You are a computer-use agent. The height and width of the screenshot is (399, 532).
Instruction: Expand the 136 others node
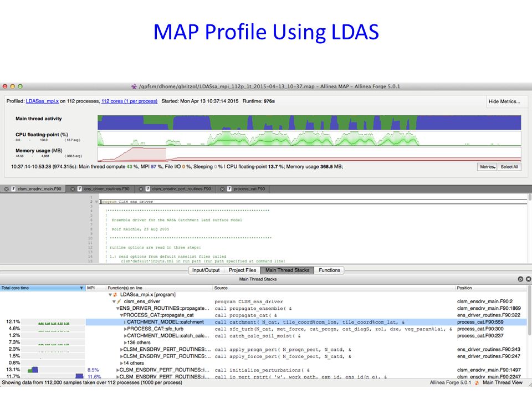tap(125, 342)
